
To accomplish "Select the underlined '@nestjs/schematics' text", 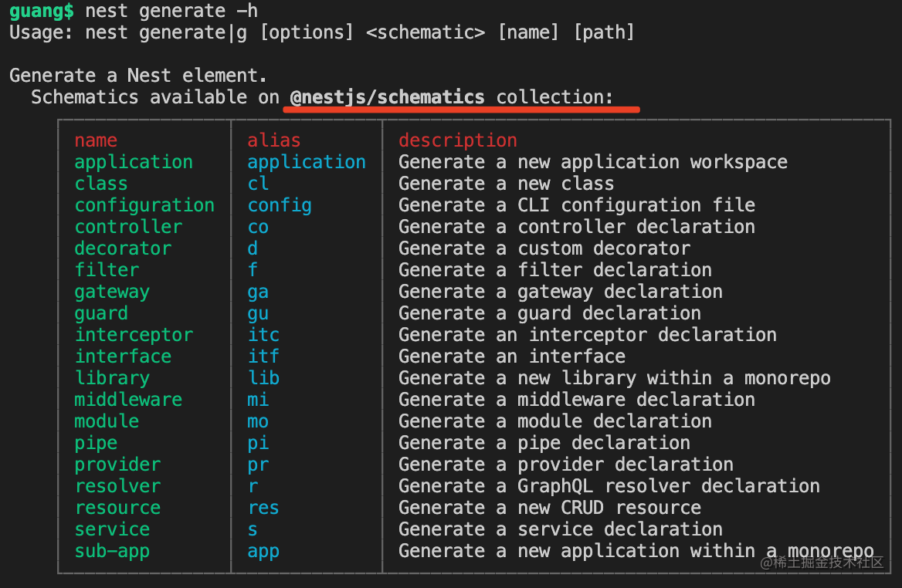I will click(387, 97).
